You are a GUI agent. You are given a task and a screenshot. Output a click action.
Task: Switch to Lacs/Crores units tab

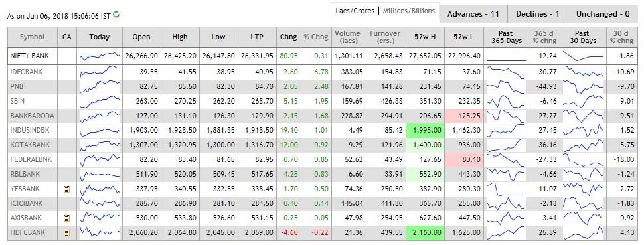355,11
